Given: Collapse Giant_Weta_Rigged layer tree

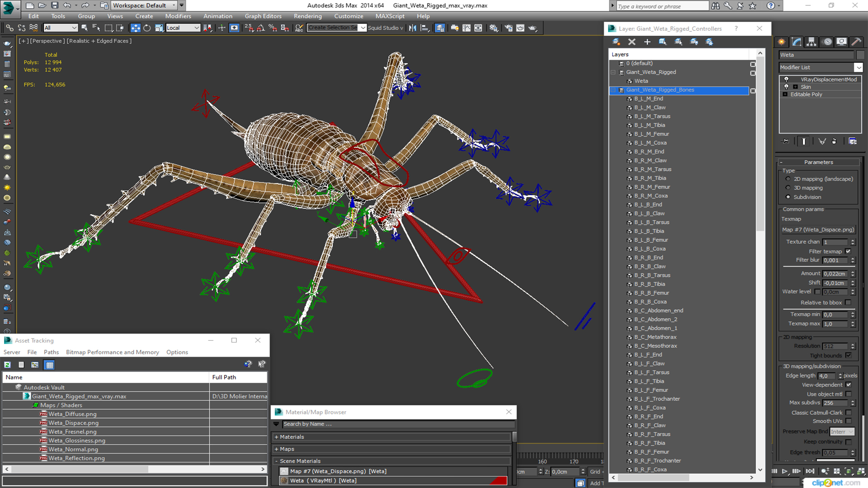Looking at the screenshot, I should tap(613, 72).
